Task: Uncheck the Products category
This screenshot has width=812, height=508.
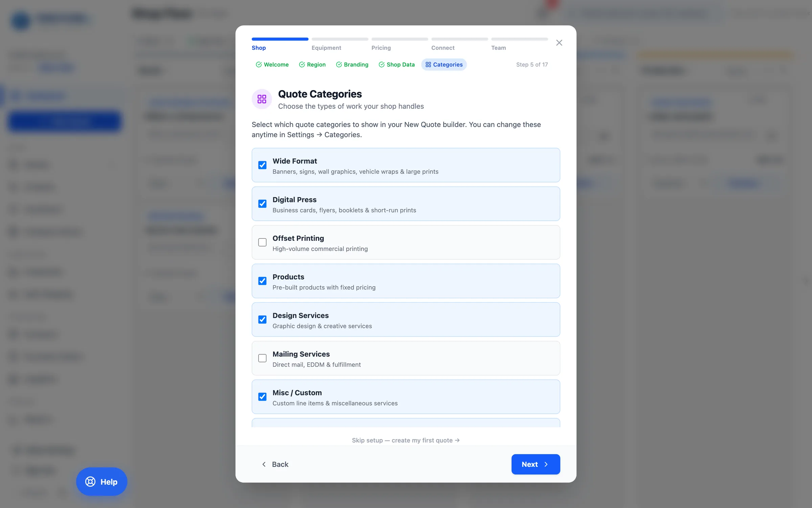Action: click(x=262, y=281)
